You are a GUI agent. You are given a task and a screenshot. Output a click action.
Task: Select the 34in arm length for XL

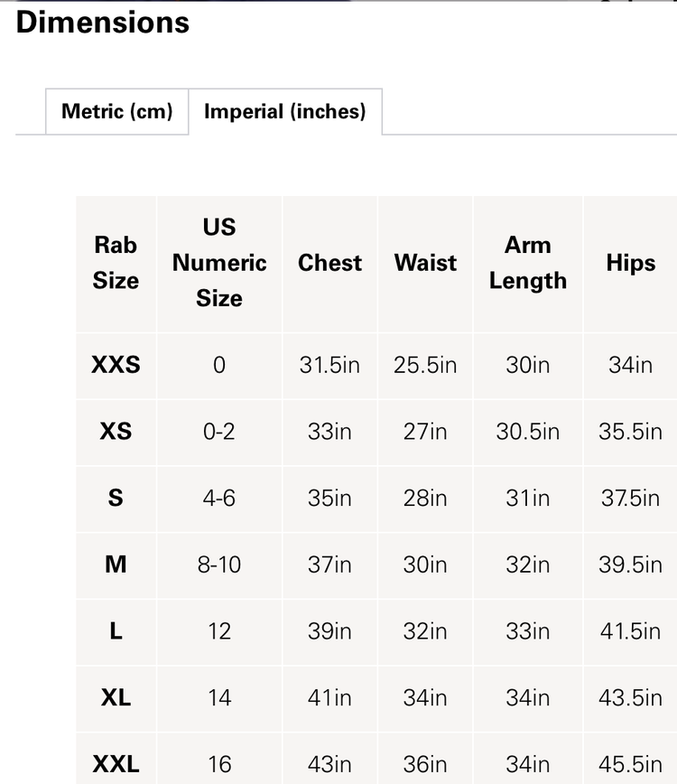(527, 698)
